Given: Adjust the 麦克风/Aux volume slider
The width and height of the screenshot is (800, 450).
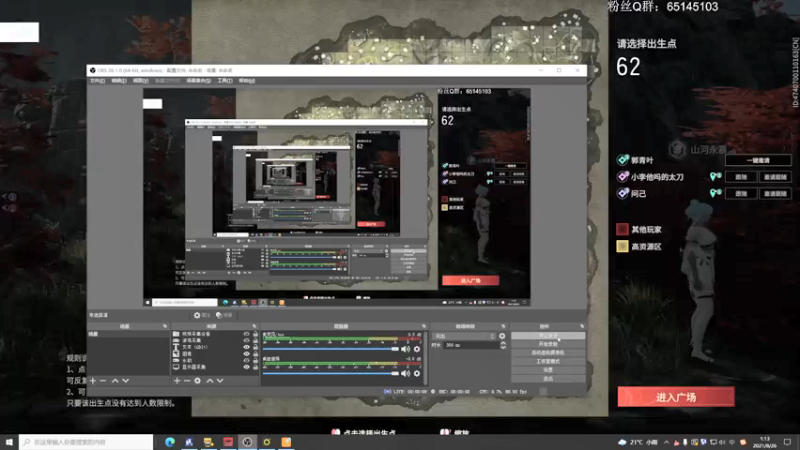Looking at the screenshot, I should click(331, 349).
